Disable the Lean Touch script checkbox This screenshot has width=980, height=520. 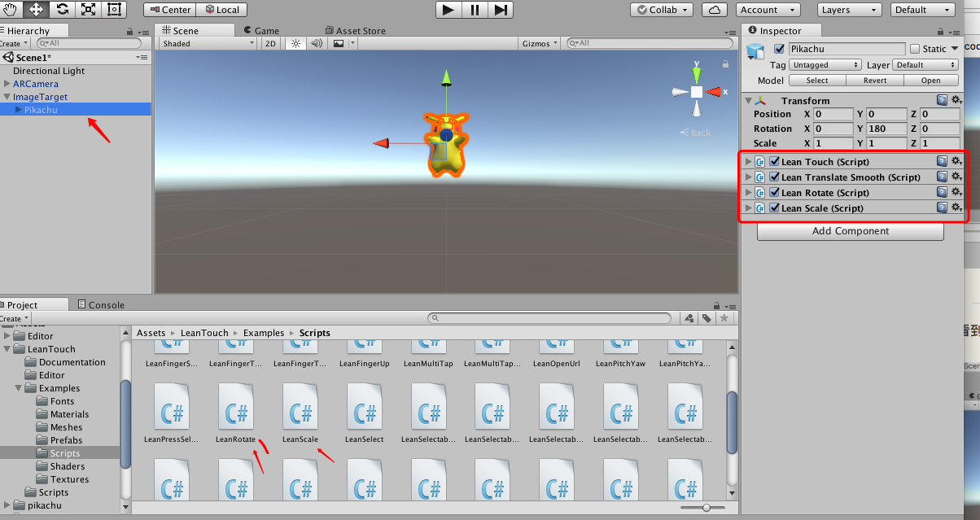point(774,161)
